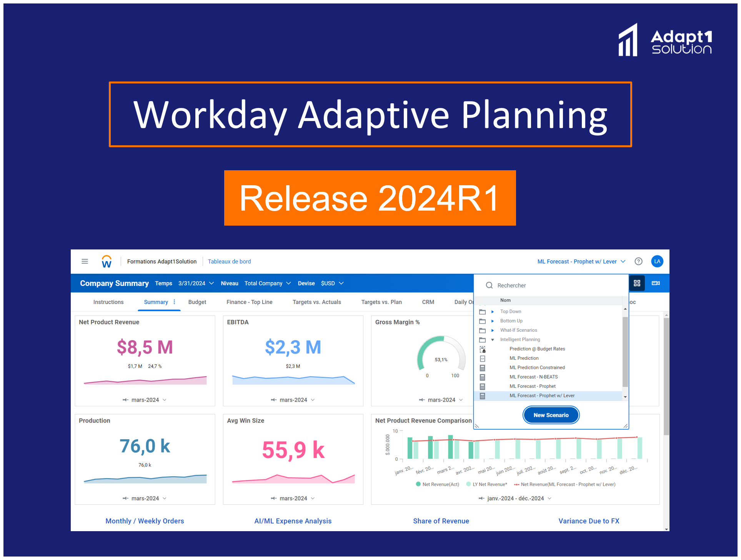741x560 pixels.
Task: Click the Workday logo icon
Action: pos(107,261)
